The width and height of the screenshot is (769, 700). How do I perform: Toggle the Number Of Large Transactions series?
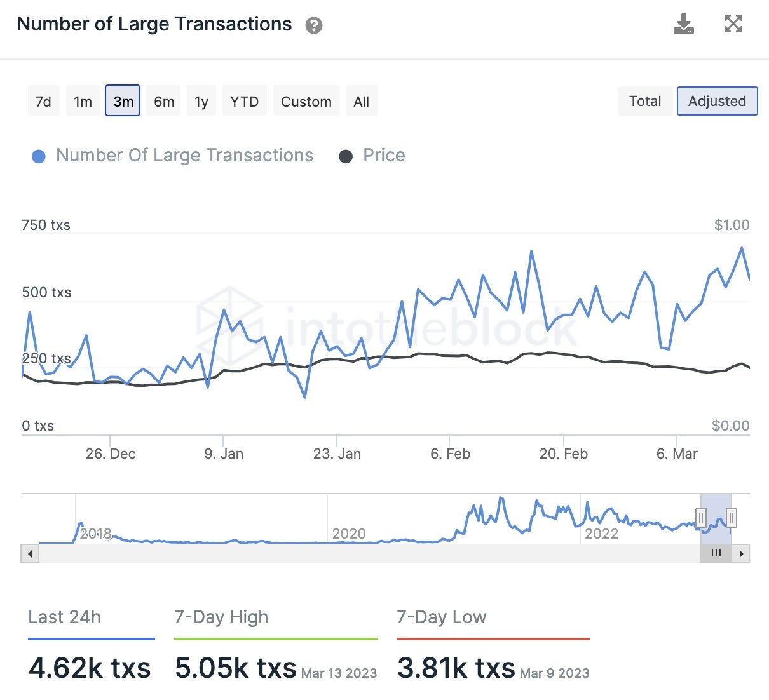(184, 156)
